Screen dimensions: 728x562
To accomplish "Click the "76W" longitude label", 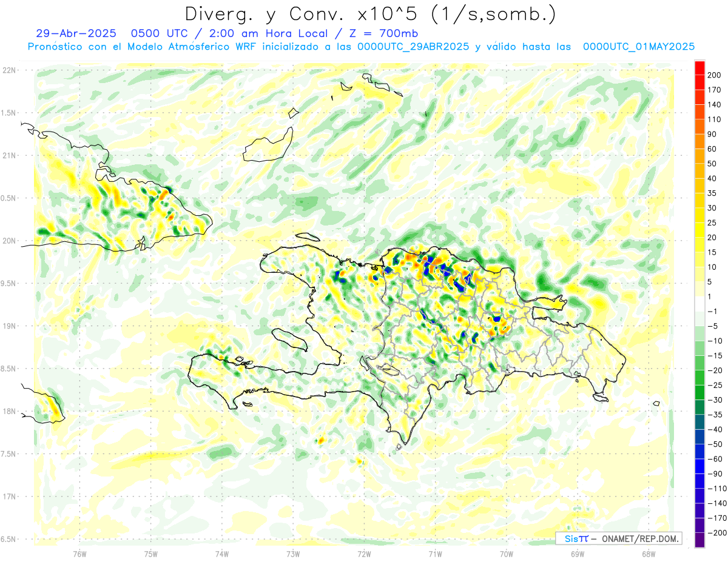I will [x=79, y=554].
